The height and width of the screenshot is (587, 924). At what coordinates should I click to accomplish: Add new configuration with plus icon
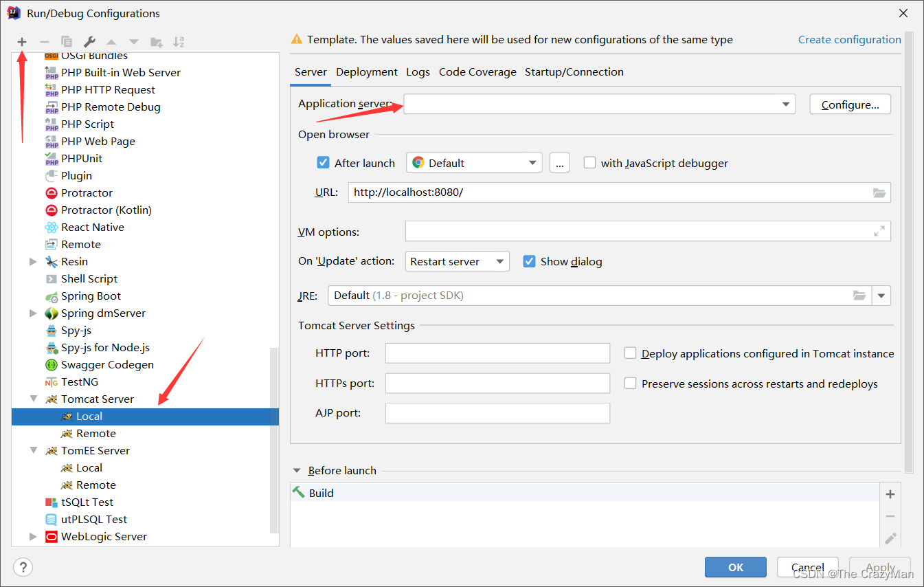click(22, 42)
